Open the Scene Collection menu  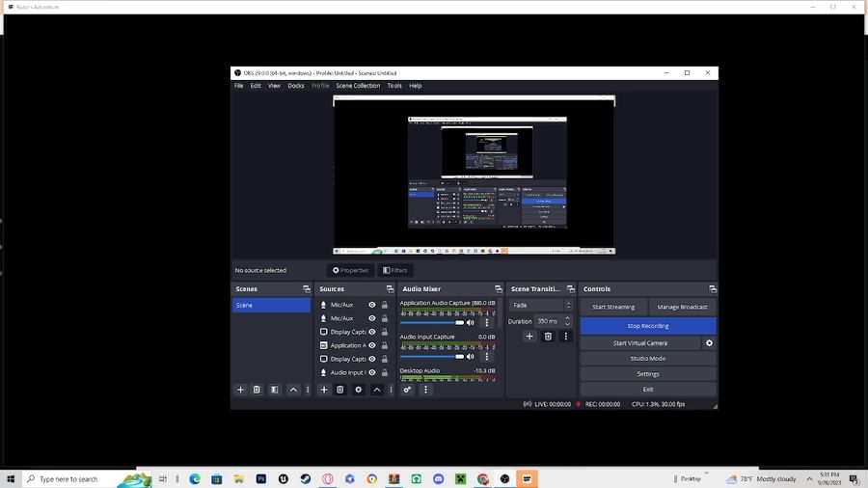pyautogui.click(x=358, y=86)
